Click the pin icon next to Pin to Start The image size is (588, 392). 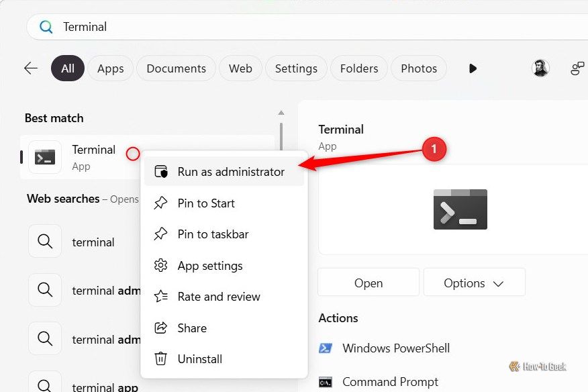point(160,203)
